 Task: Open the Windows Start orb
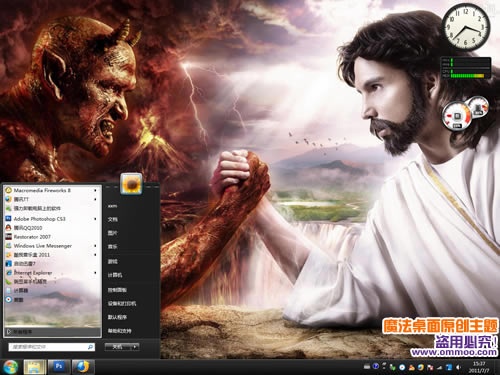pos(10,367)
